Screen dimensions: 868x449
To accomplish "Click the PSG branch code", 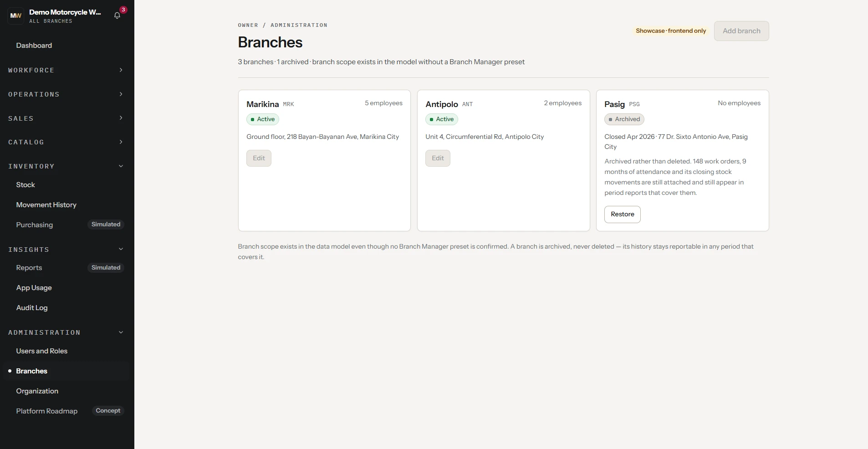I will tap(634, 104).
